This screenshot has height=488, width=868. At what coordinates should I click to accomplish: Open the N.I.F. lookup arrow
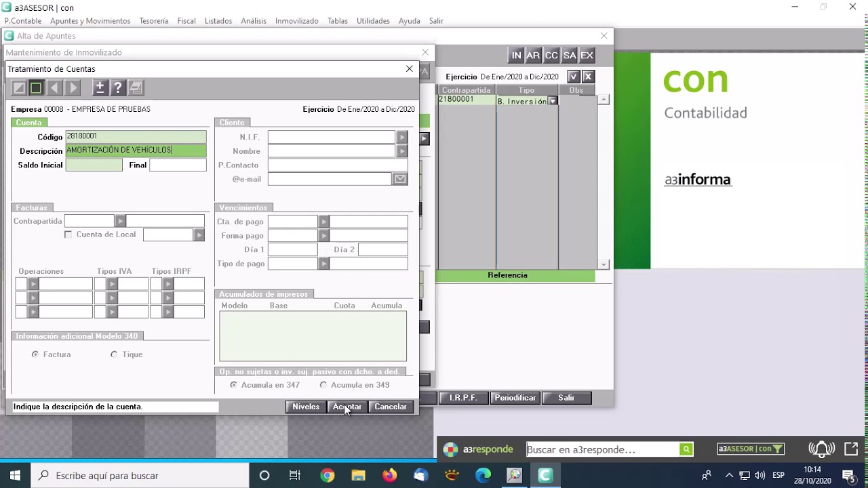[x=402, y=137]
